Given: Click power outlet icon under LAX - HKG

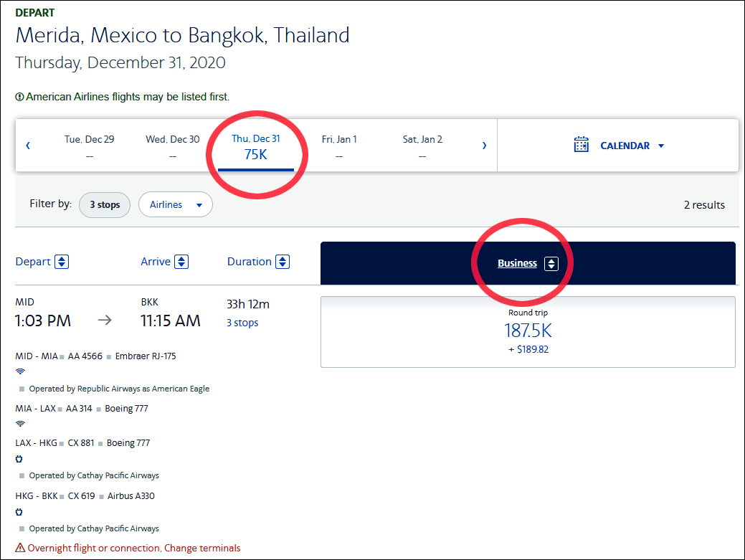Looking at the screenshot, I should point(19,459).
